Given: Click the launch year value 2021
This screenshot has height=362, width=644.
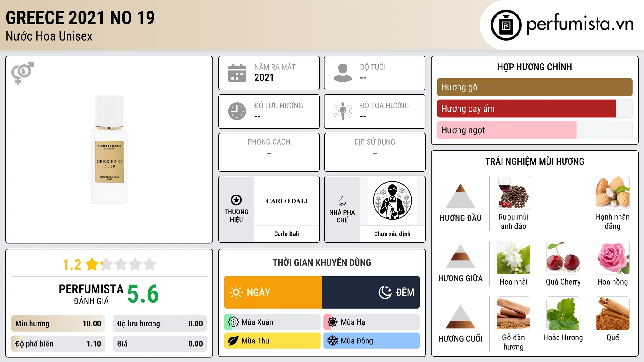Looking at the screenshot, I should pyautogui.click(x=264, y=78).
